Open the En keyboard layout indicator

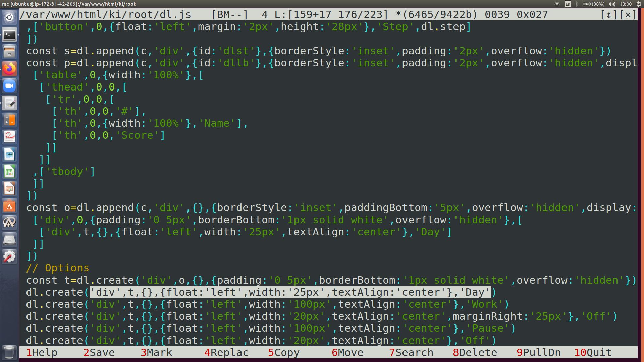[568, 4]
